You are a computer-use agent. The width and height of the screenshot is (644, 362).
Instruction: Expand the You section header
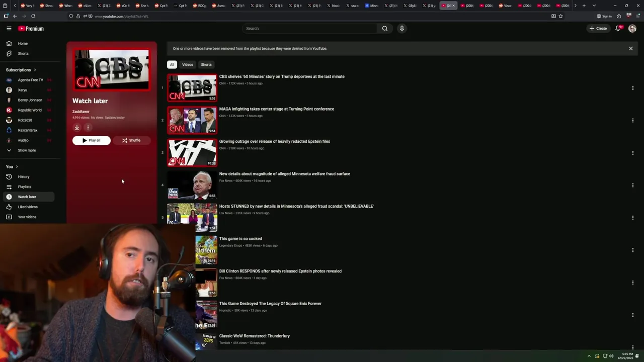12,167
